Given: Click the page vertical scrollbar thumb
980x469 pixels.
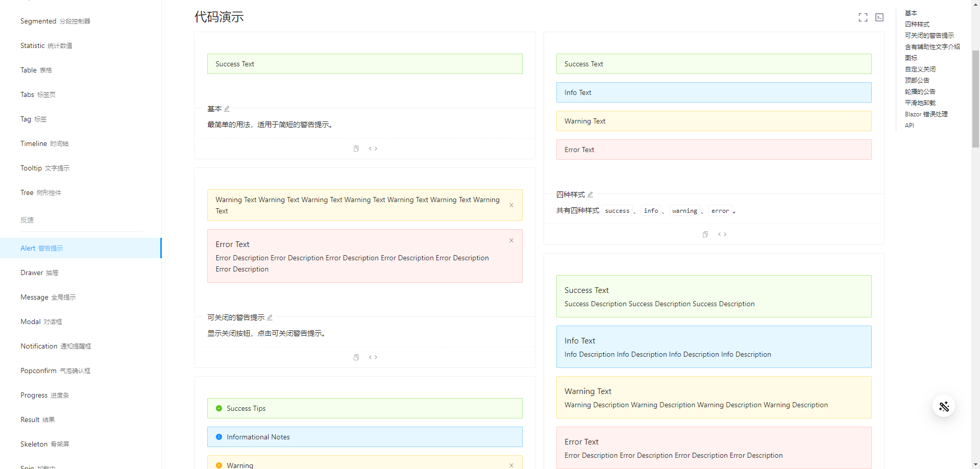Looking at the screenshot, I should (975, 97).
